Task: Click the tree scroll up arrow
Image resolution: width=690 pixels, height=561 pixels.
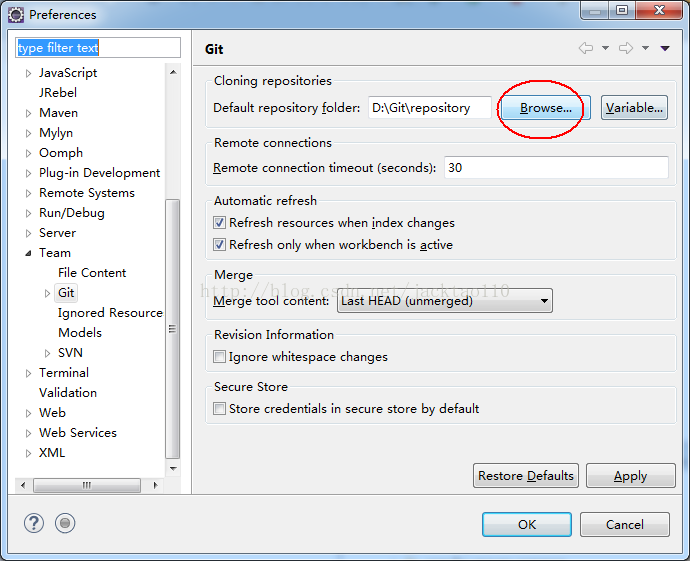Action: pos(173,72)
